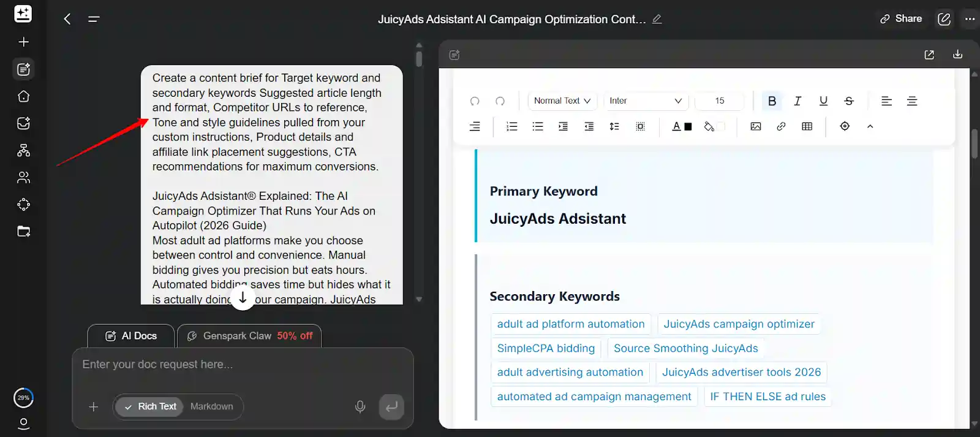Switch to the AI Docs tab
Image resolution: width=980 pixels, height=437 pixels.
point(131,336)
